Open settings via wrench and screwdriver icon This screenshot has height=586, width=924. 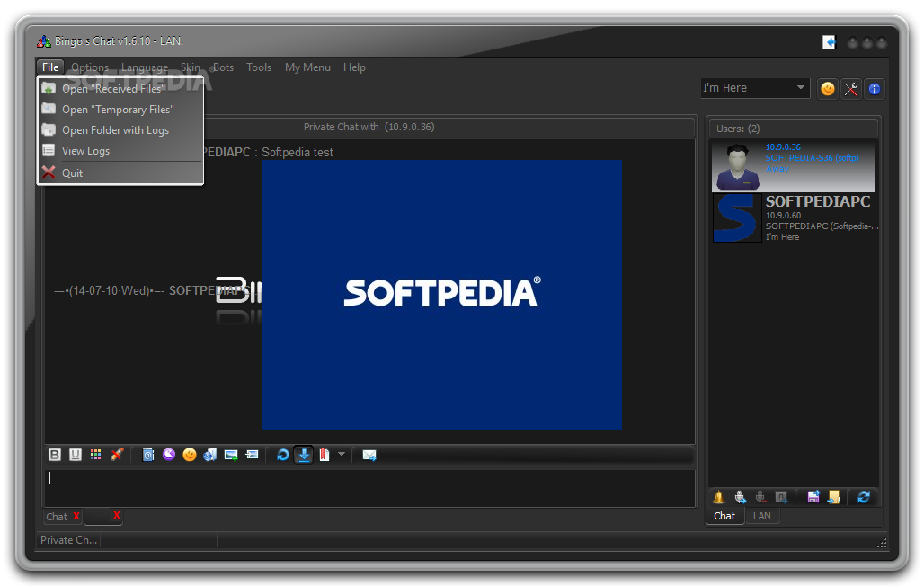pos(851,89)
